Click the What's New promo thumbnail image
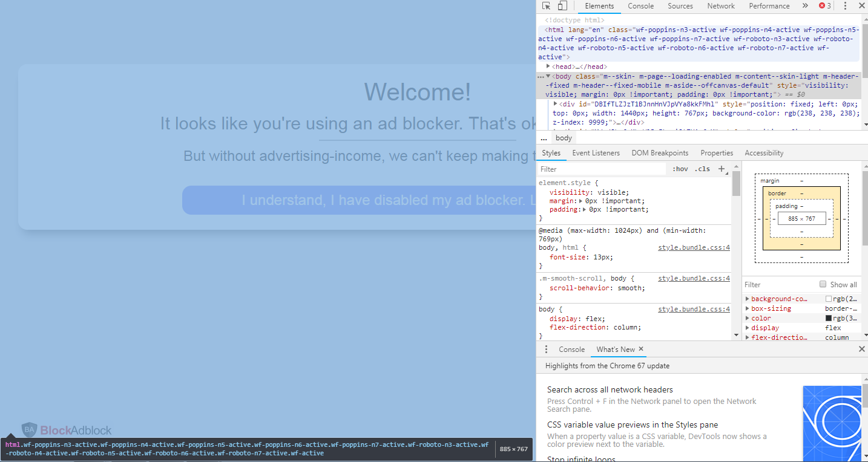Image resolution: width=868 pixels, height=462 pixels. 832,423
